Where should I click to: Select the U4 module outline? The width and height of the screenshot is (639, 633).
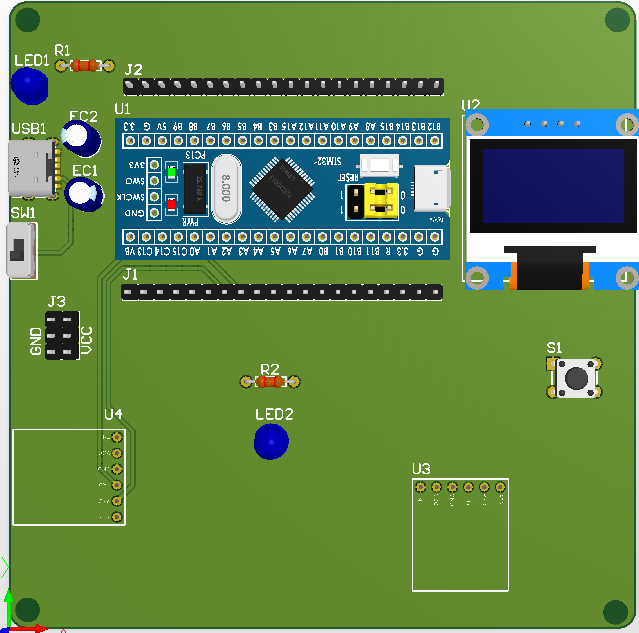68,476
